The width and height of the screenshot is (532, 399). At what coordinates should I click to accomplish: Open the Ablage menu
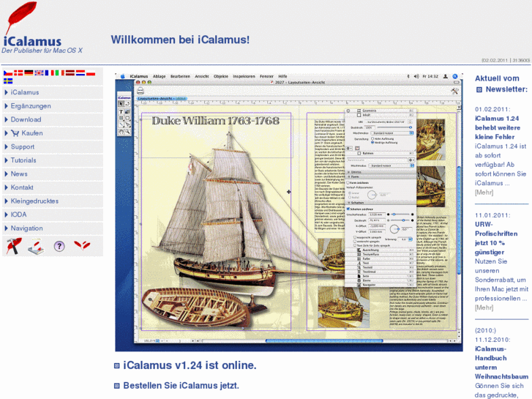point(159,76)
